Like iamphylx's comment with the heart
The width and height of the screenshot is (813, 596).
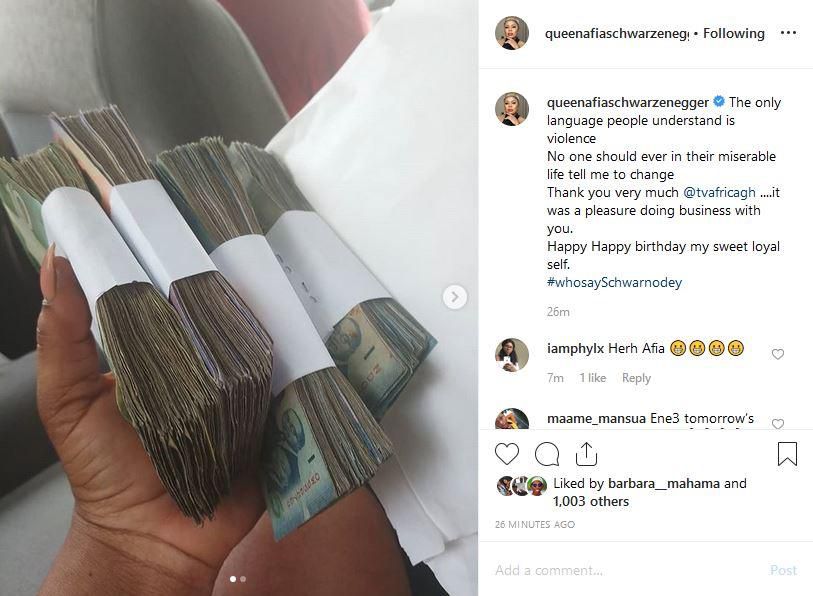pyautogui.click(x=777, y=354)
